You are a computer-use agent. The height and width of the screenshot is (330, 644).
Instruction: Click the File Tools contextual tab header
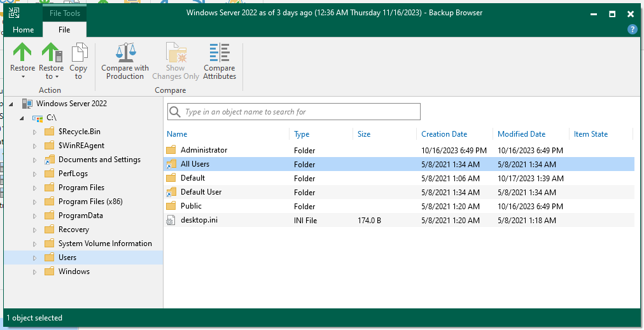(64, 13)
